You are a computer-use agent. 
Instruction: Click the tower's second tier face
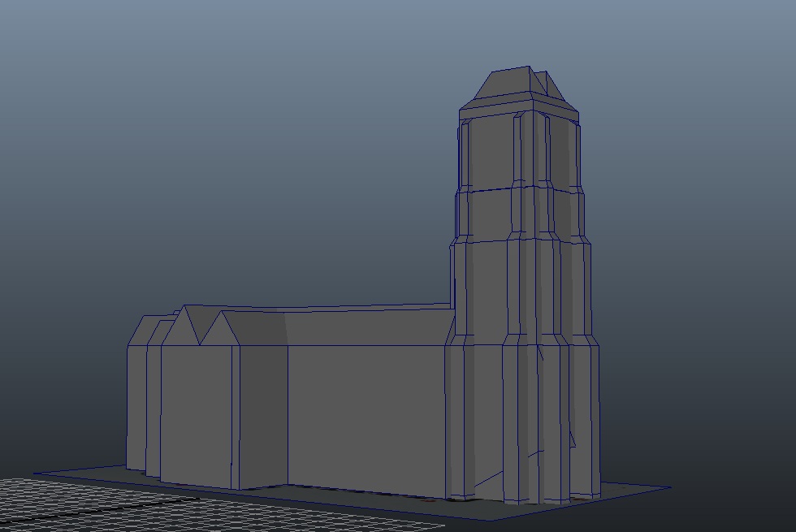(486, 213)
